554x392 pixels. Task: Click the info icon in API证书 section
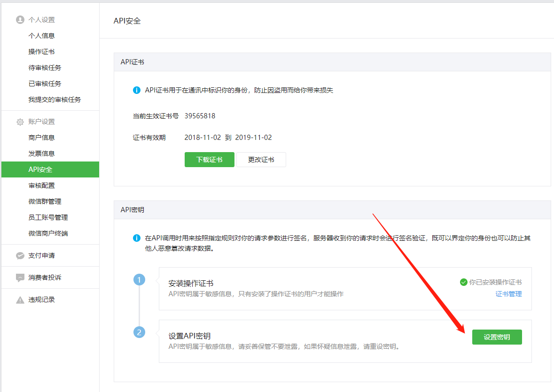[137, 90]
